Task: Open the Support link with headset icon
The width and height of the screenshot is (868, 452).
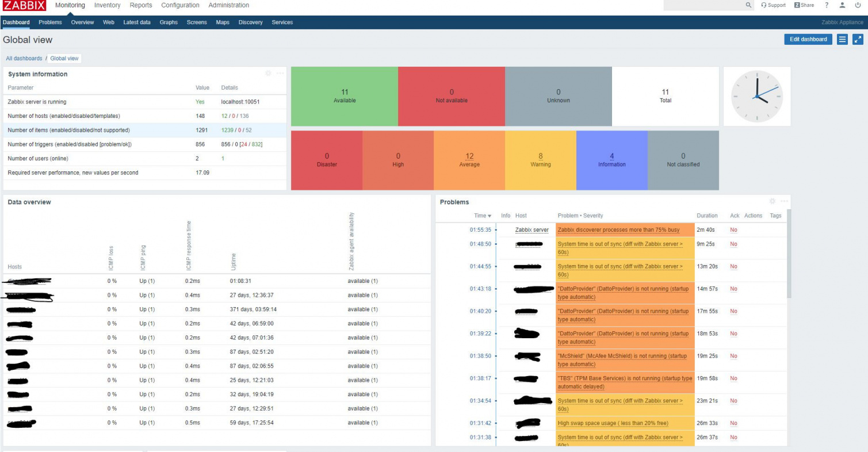Action: (x=773, y=5)
